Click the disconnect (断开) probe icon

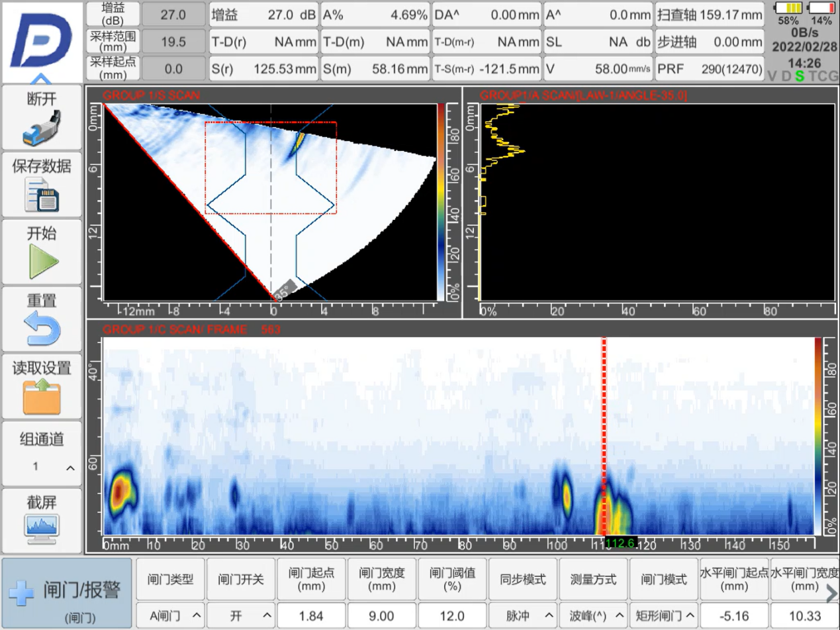(x=41, y=129)
